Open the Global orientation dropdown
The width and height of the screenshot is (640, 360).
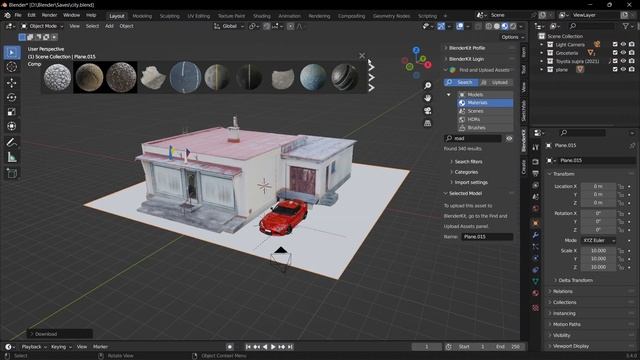click(229, 26)
